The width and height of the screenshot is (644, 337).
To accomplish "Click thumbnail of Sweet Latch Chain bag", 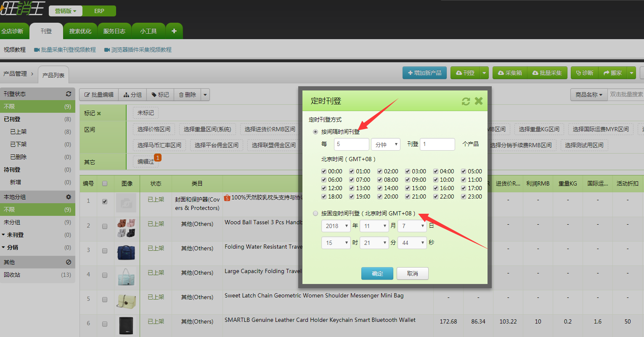I will pos(126,300).
